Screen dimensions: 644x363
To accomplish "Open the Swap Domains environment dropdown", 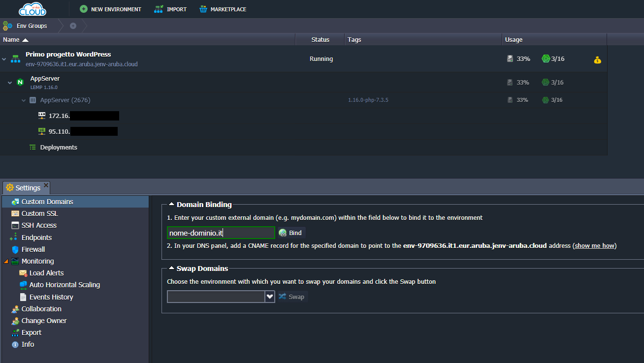I will (269, 297).
